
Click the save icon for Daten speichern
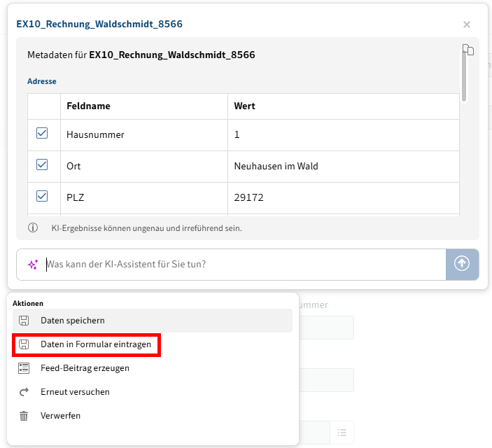[x=24, y=321]
